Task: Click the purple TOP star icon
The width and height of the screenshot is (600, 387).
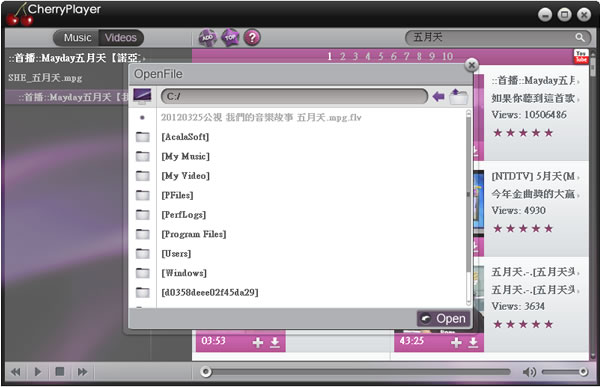Action: pyautogui.click(x=230, y=38)
